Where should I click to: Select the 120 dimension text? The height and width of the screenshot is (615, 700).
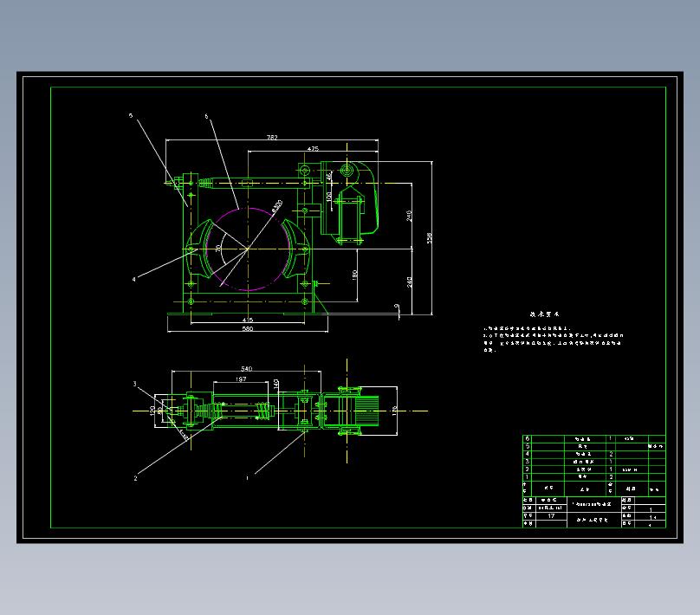[152, 411]
